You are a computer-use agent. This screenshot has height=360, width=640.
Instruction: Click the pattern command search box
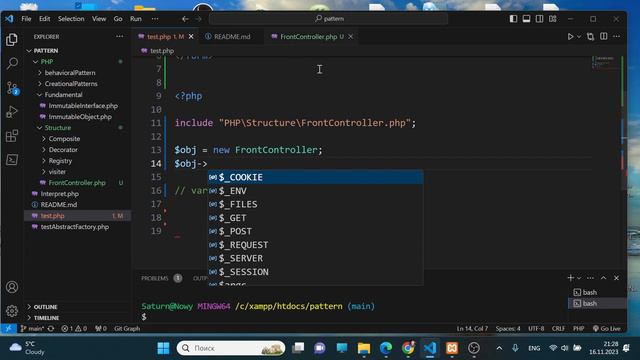click(329, 19)
